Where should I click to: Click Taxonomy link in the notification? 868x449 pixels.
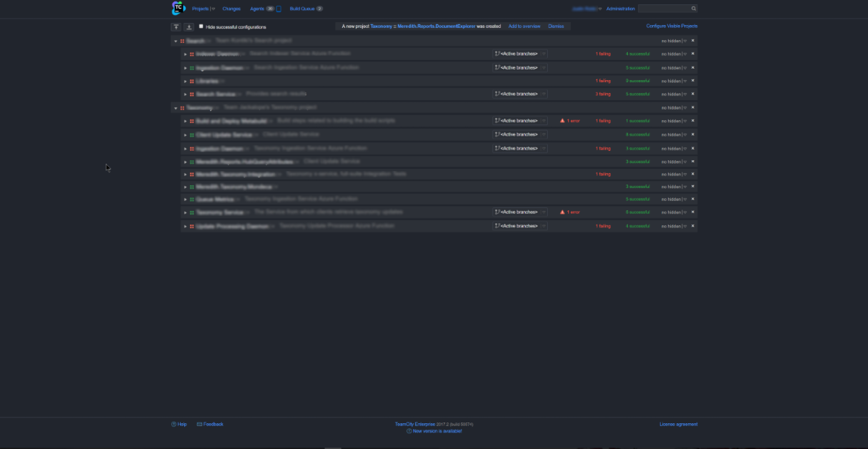(x=381, y=26)
